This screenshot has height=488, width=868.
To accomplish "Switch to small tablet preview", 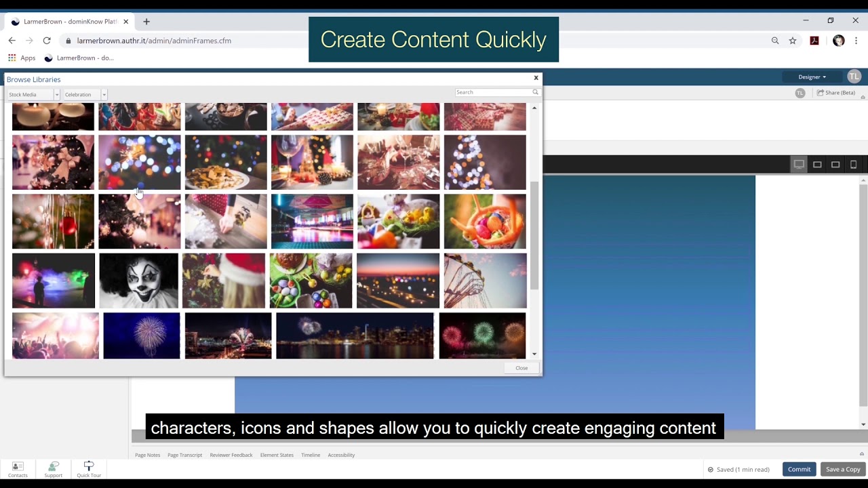I will pos(835,165).
